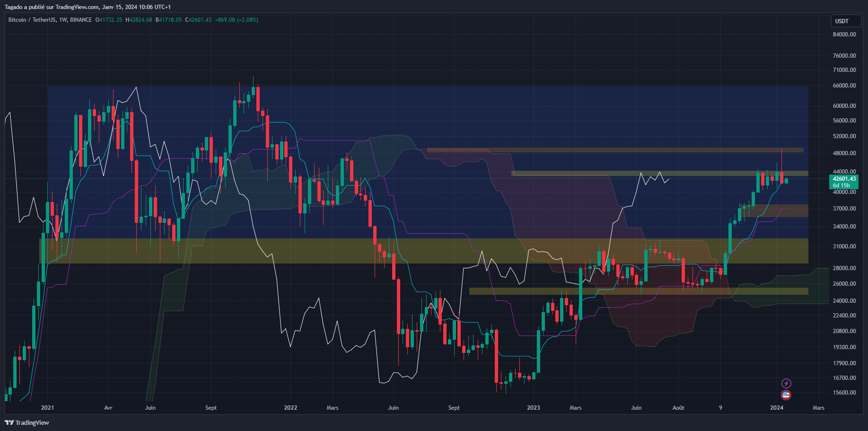Image resolution: width=868 pixels, height=431 pixels.
Task: Click the 2024 label on time axis
Action: click(777, 407)
